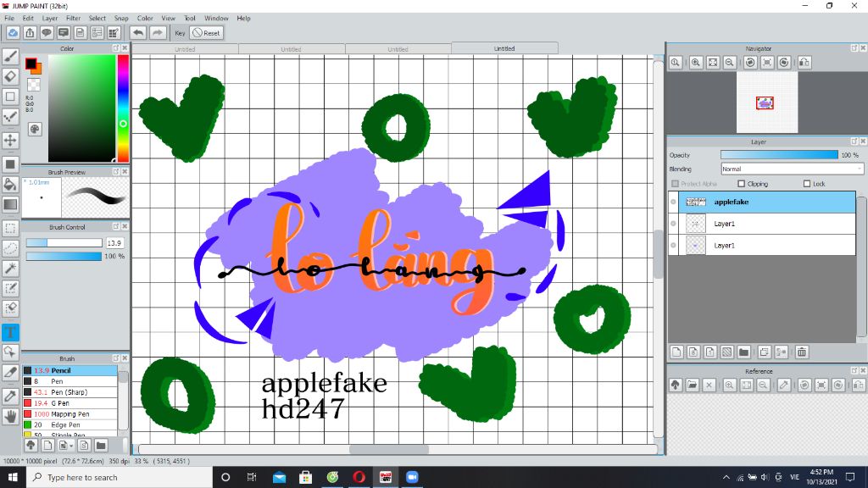The width and height of the screenshot is (868, 488).
Task: Select the Move tool with four arrows
Action: (10, 140)
